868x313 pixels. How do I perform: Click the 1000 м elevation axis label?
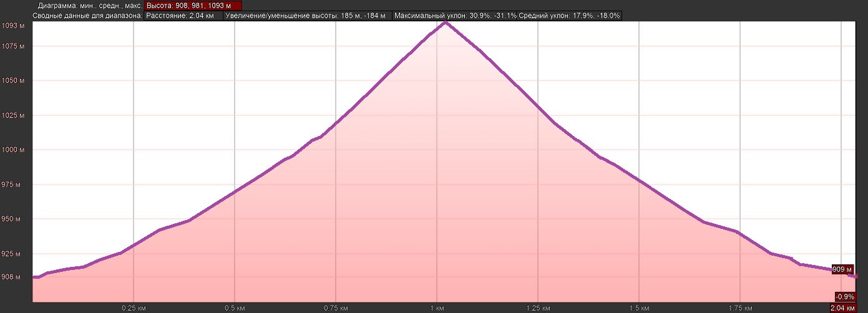(12, 150)
